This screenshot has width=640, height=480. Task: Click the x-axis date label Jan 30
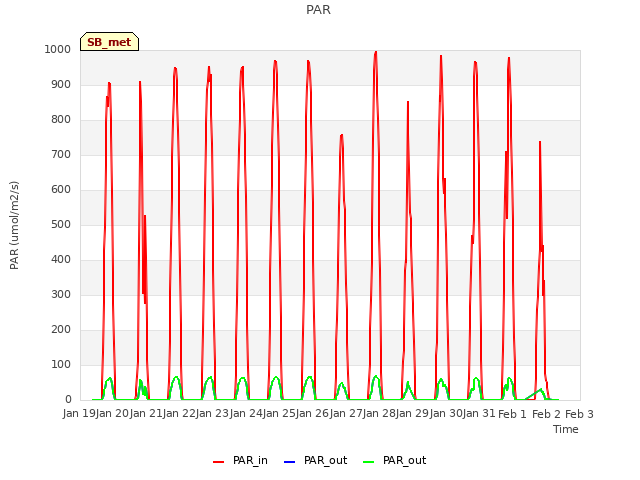(x=446, y=414)
